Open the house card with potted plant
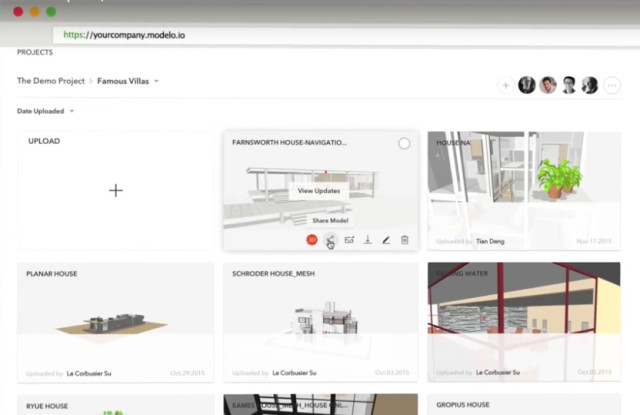640x415 pixels. click(x=524, y=191)
